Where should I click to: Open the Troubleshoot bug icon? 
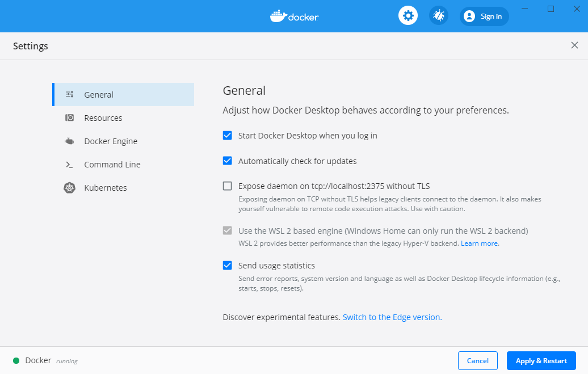(438, 15)
